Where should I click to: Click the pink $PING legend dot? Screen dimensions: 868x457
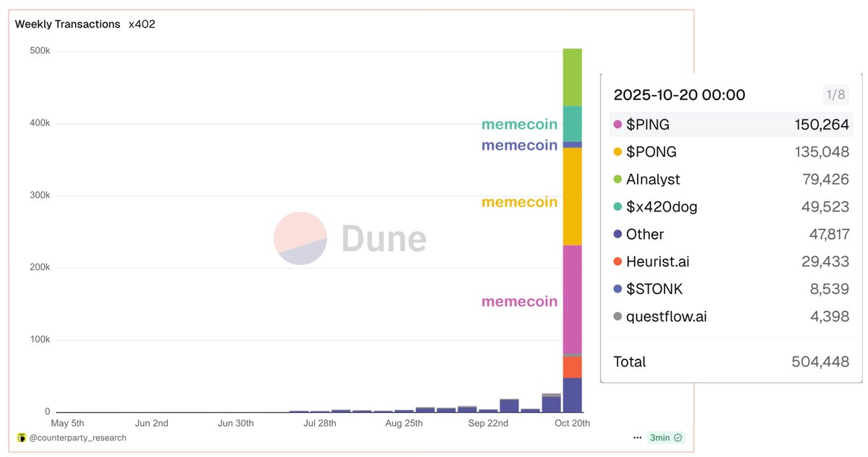coord(618,125)
